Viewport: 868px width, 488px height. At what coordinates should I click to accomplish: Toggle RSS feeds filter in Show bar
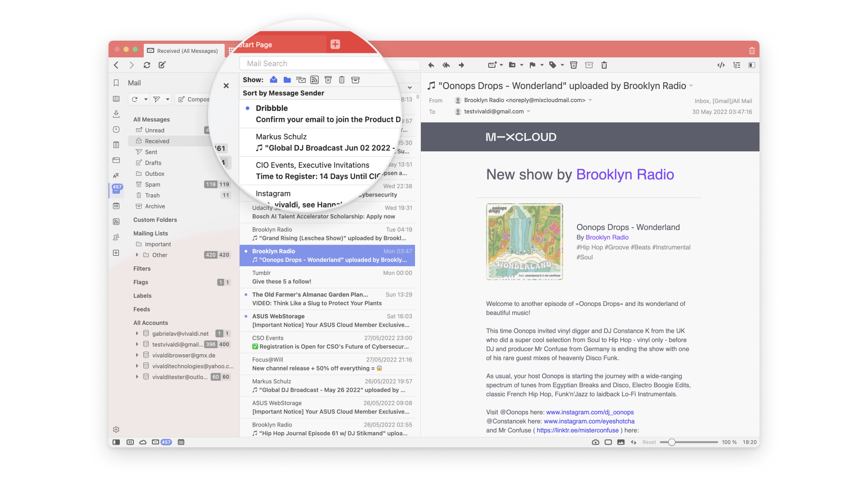coord(315,79)
